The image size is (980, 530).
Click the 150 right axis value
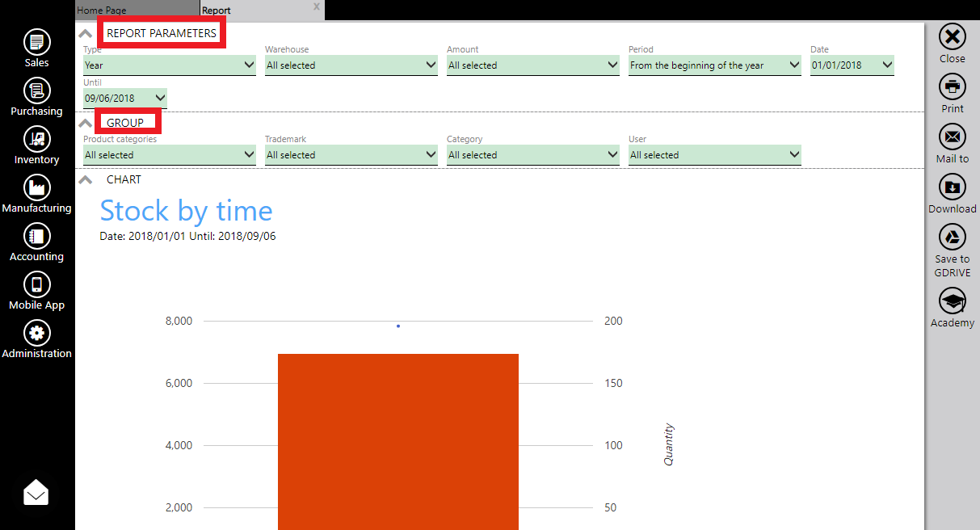click(613, 383)
